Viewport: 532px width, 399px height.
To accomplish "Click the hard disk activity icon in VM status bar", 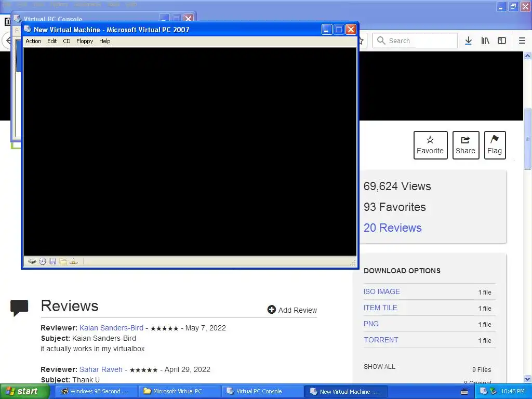I will point(32,262).
